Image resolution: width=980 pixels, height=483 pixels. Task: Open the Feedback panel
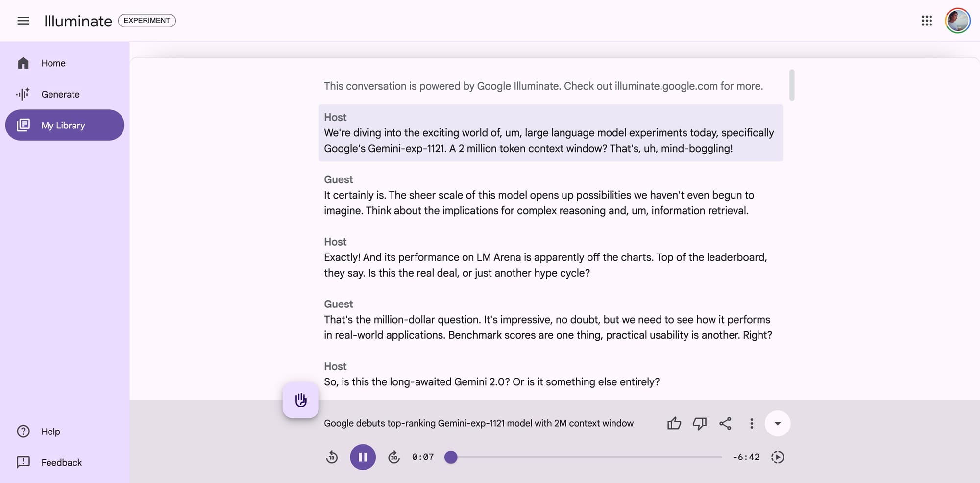61,462
